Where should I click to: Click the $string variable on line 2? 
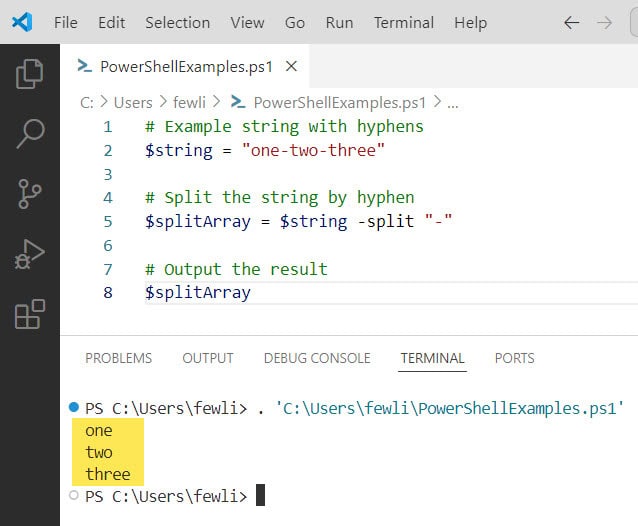tap(179, 151)
